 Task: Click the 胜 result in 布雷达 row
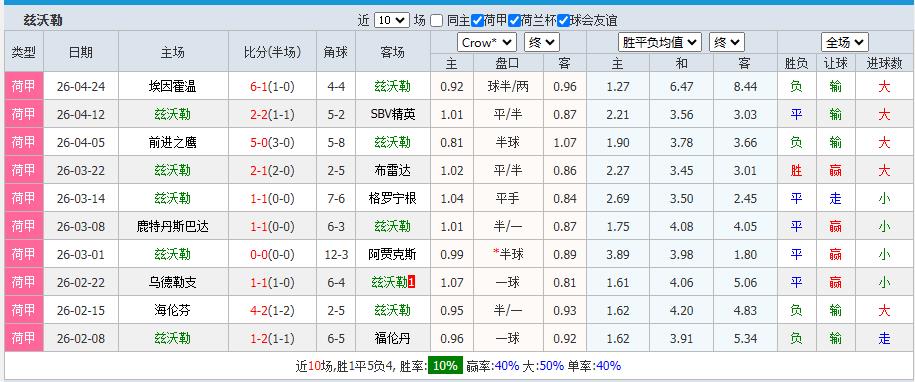[x=797, y=171]
